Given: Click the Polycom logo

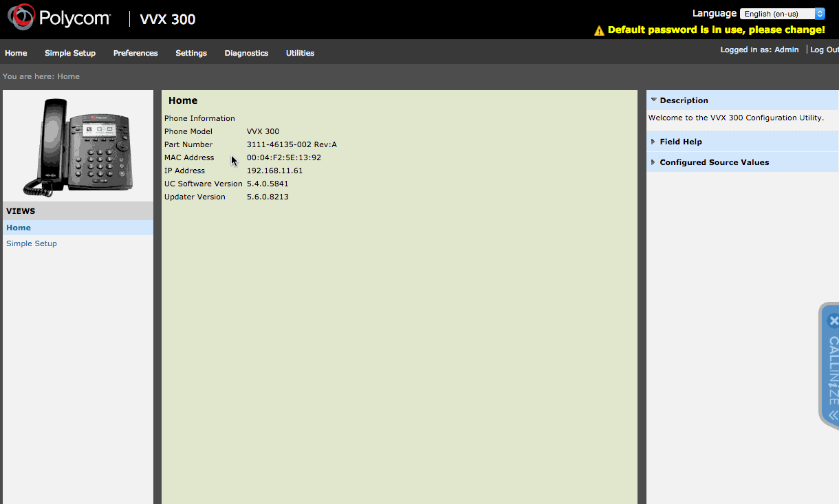Looking at the screenshot, I should tap(58, 17).
